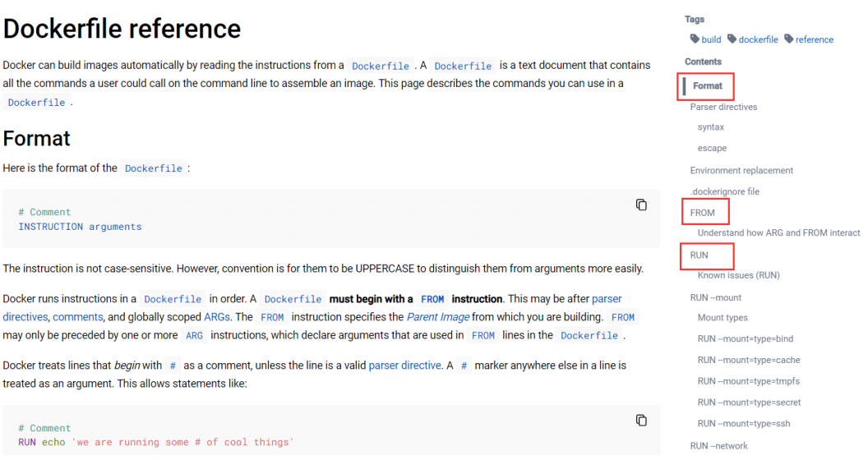Follow the parser directives link in paragraph

[607, 299]
